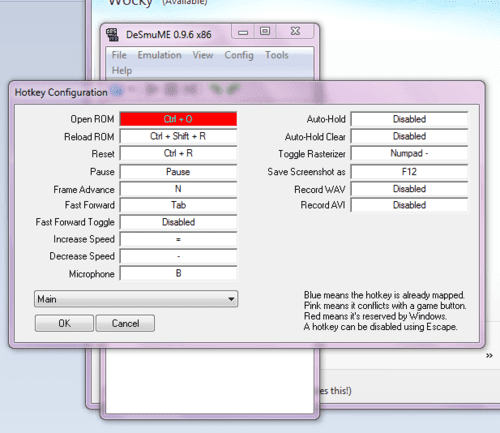Select the Open ROM hotkey field
The height and width of the screenshot is (433, 500).
[178, 119]
